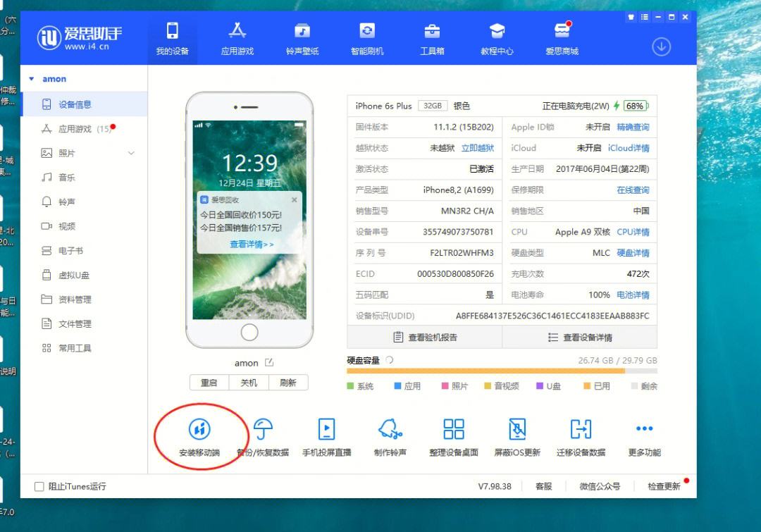Click the download manager arrow icon
This screenshot has height=532, width=761.
tap(661, 47)
